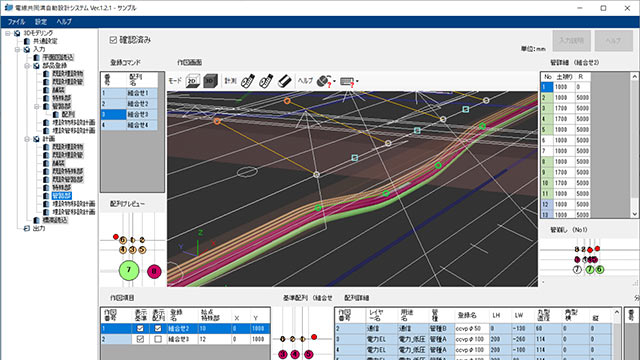Select 組合せ2 in the registration list
Image resolution: width=640 pixels, height=360 pixels.
(129, 104)
